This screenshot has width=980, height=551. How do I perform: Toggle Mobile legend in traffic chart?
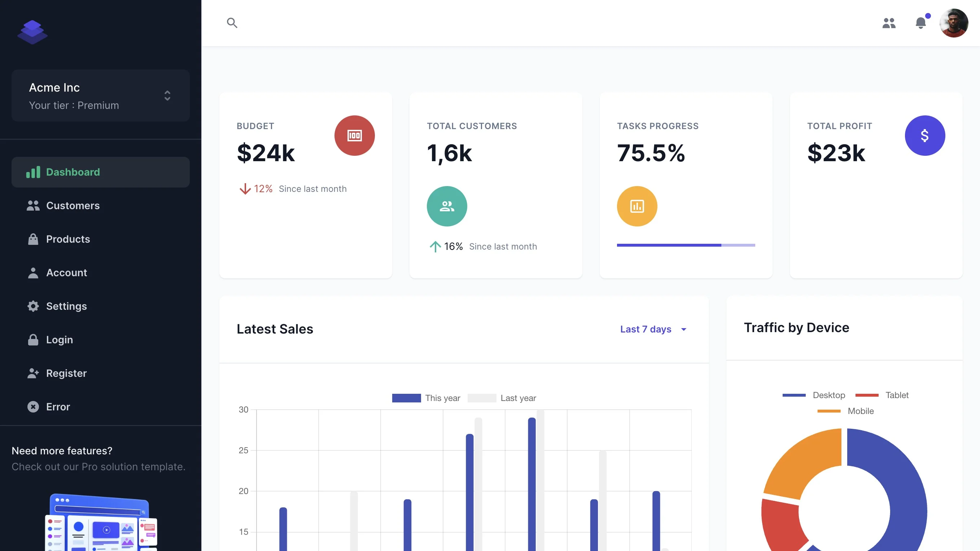(845, 411)
